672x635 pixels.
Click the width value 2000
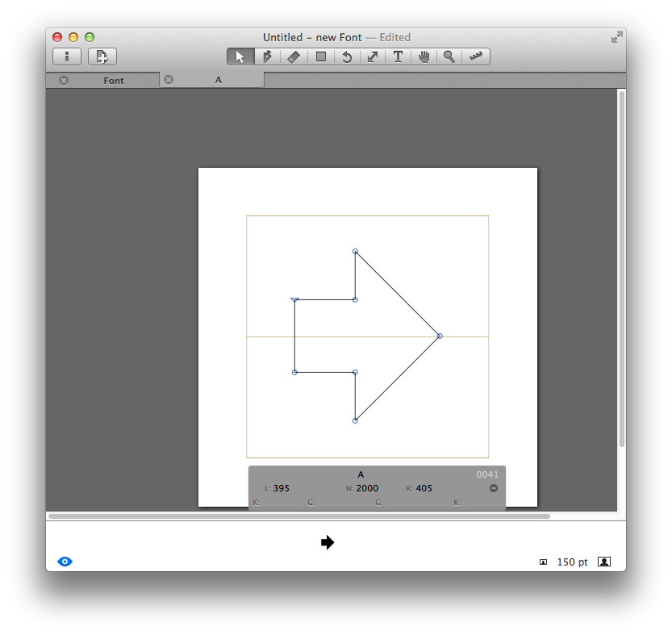(x=367, y=488)
